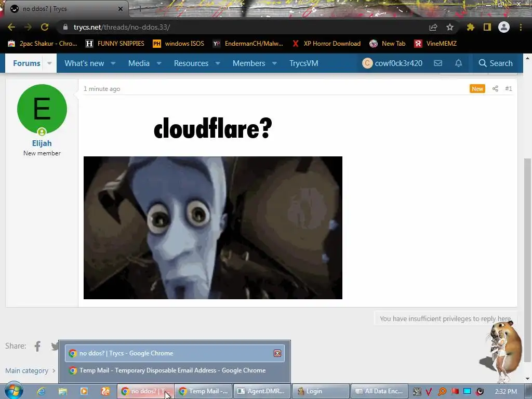Click the red flag tray icon
This screenshot has height=399, width=532.
pos(455,391)
